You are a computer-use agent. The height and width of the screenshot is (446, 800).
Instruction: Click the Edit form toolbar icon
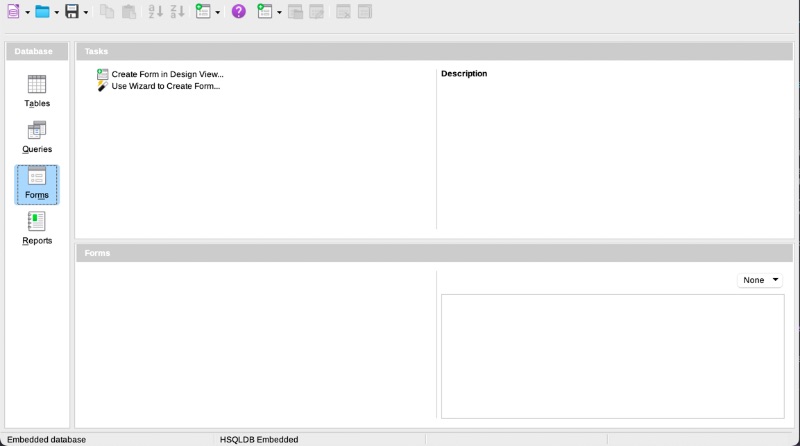coord(316,11)
